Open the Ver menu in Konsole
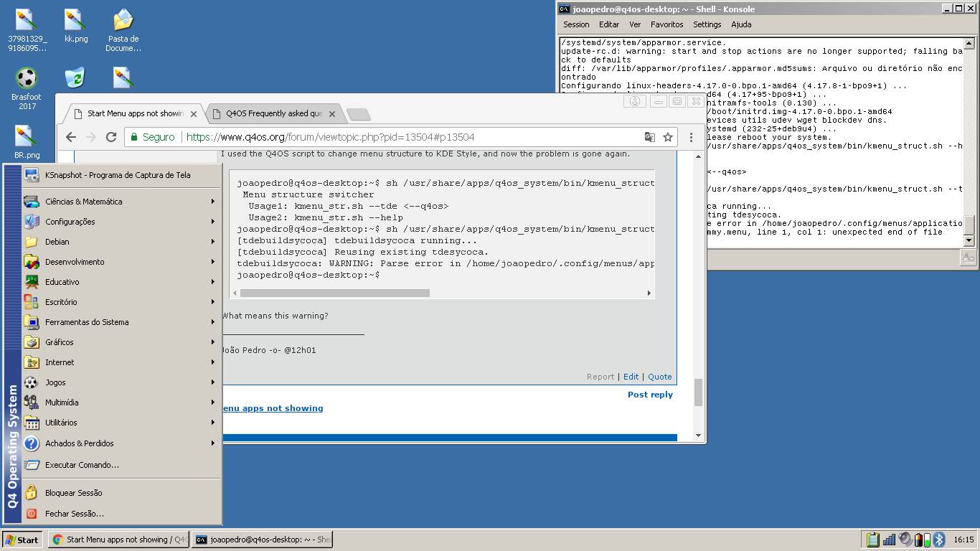Viewport: 980px width, 551px height. coord(635,24)
